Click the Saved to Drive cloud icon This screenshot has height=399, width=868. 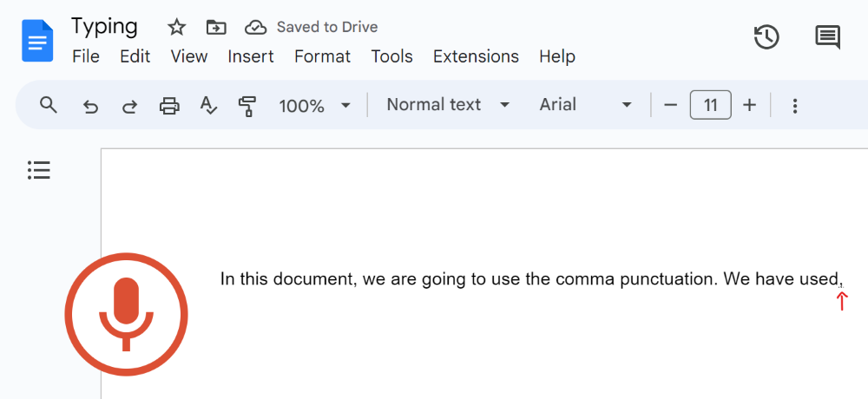tap(255, 28)
